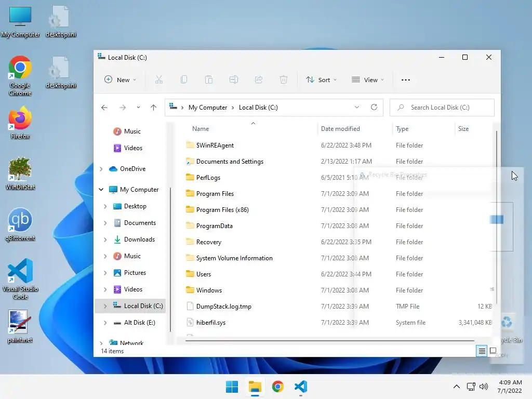Open the See more (three dots) menu
Image resolution: width=532 pixels, height=399 pixels.
pyautogui.click(x=406, y=80)
